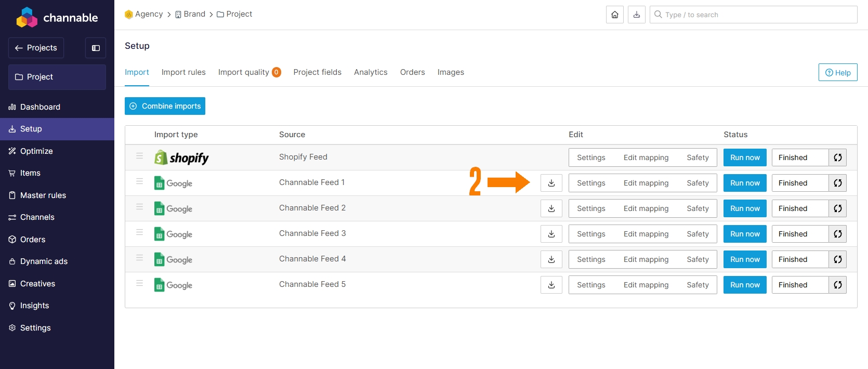
Task: Switch to the Import quality tab
Action: click(249, 72)
